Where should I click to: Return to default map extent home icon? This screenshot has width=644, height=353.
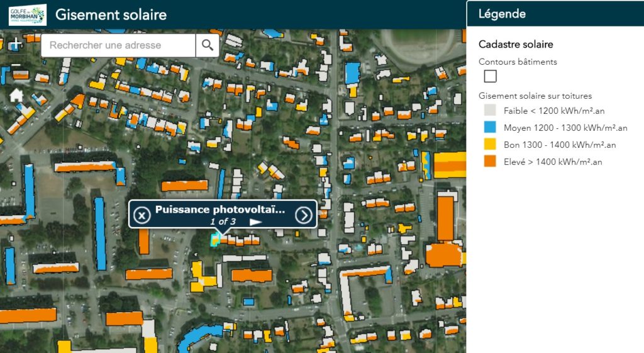tap(16, 96)
